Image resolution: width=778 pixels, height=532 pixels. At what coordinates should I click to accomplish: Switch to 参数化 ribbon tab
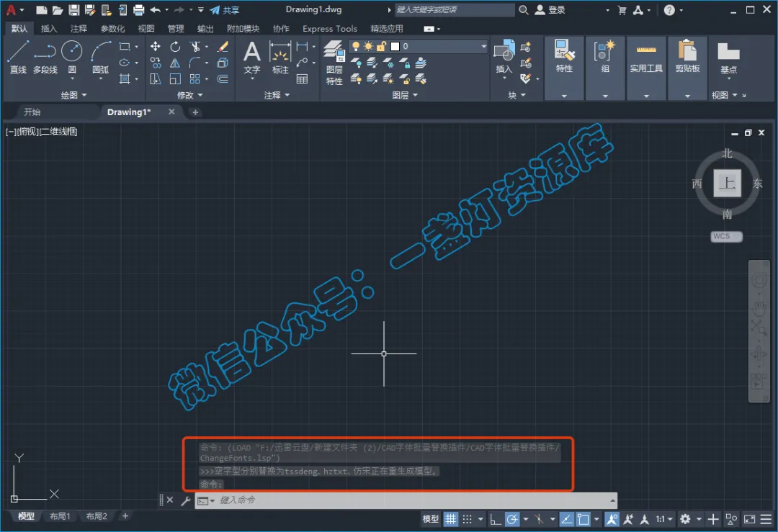tap(112, 28)
